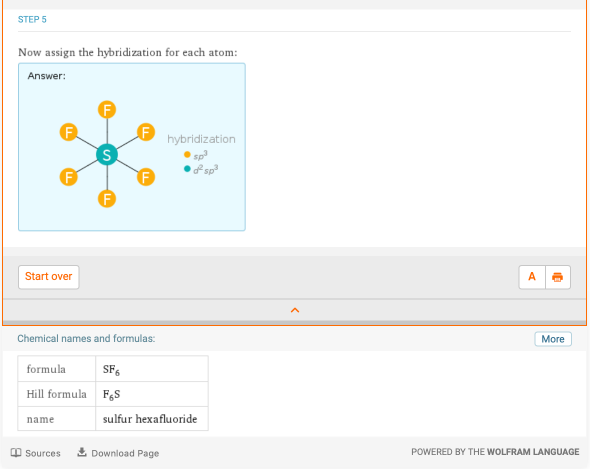Click the Sources book icon
590x469 pixels.
pyautogui.click(x=16, y=453)
